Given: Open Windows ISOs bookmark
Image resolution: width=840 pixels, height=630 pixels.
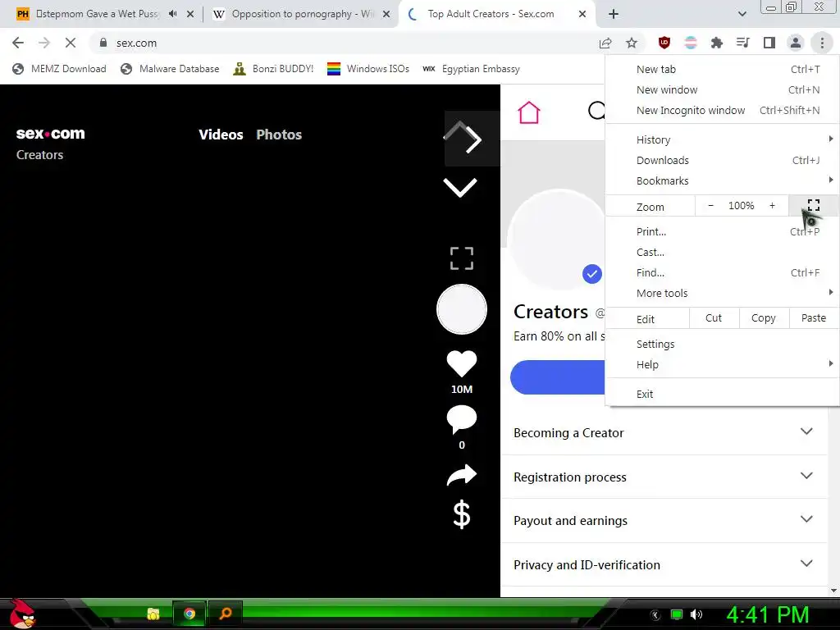Looking at the screenshot, I should 368,69.
